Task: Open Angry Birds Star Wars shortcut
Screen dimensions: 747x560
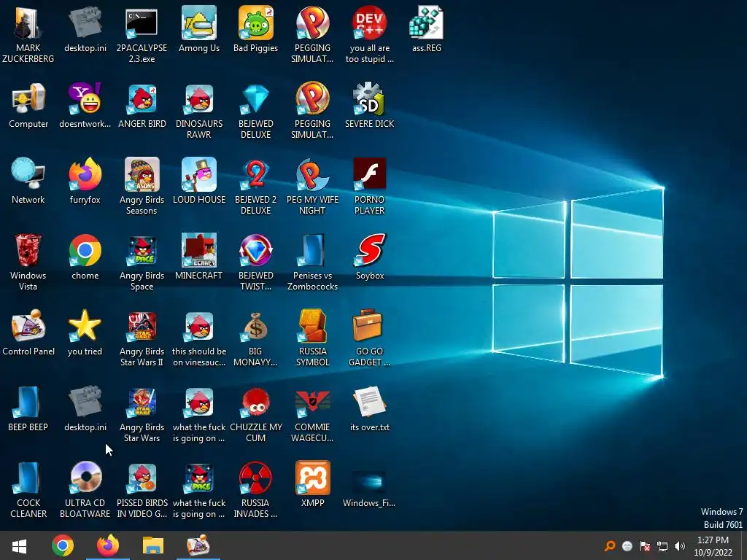Action: (x=142, y=414)
